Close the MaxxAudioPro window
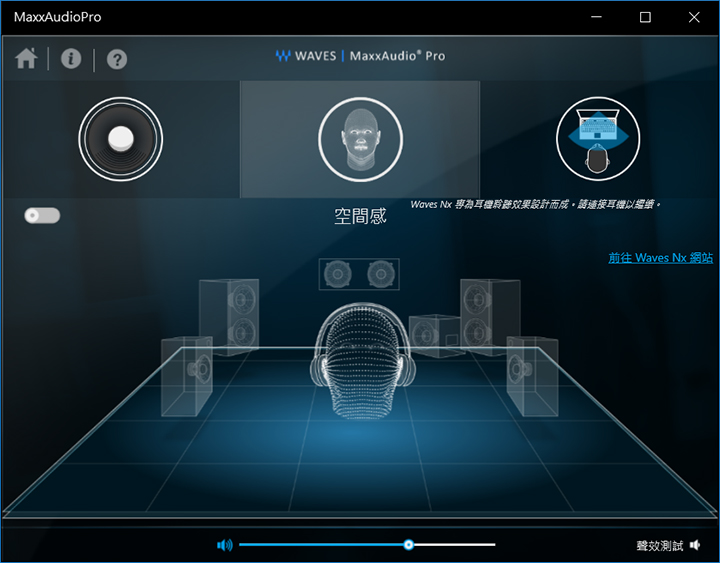Viewport: 720px width, 563px height. (694, 17)
